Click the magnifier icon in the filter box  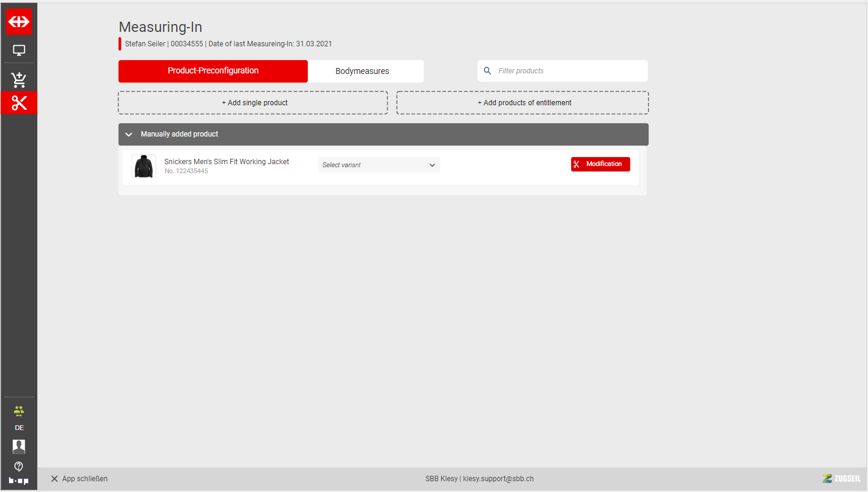coord(487,71)
